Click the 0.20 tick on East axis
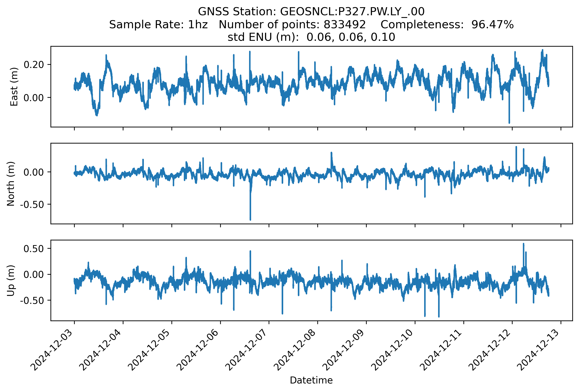 [34, 65]
